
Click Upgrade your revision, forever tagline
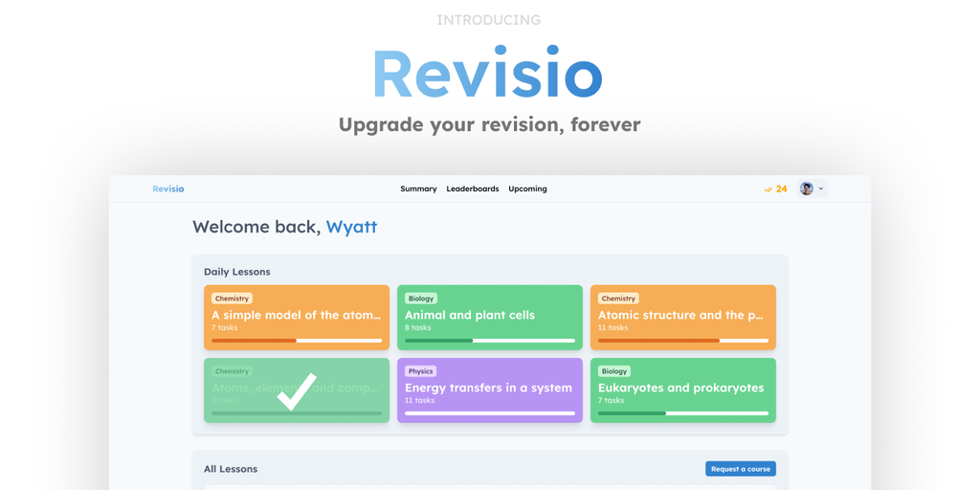[489, 124]
